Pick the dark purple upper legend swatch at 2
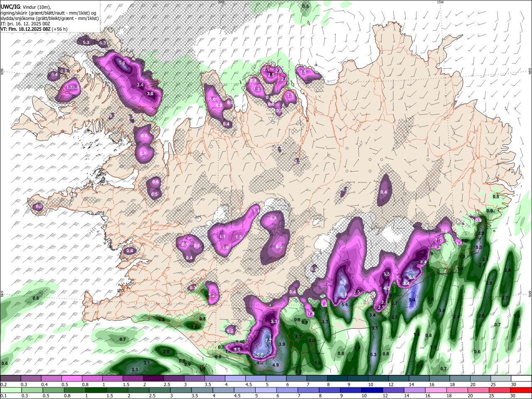Screen dimensions: 532x399 point(153,379)
